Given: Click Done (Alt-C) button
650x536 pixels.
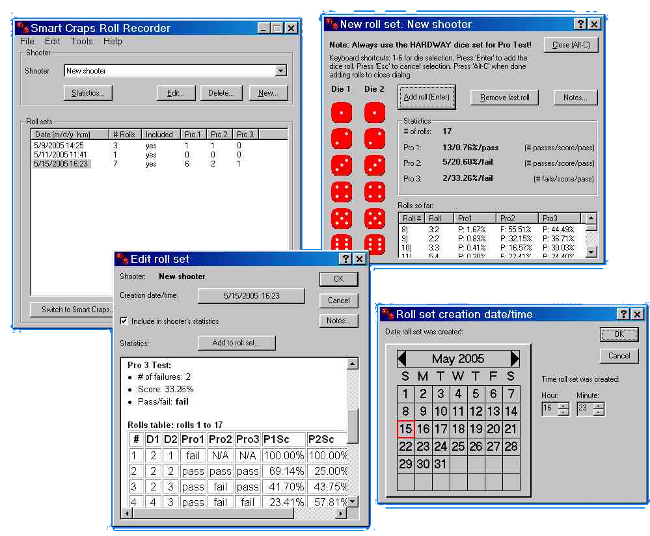Looking at the screenshot, I should pos(571,45).
